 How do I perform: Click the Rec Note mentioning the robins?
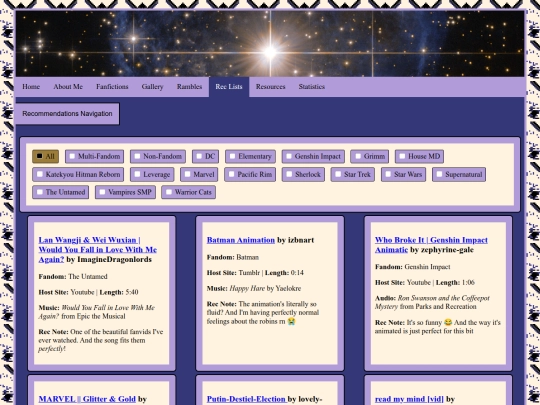263,313
